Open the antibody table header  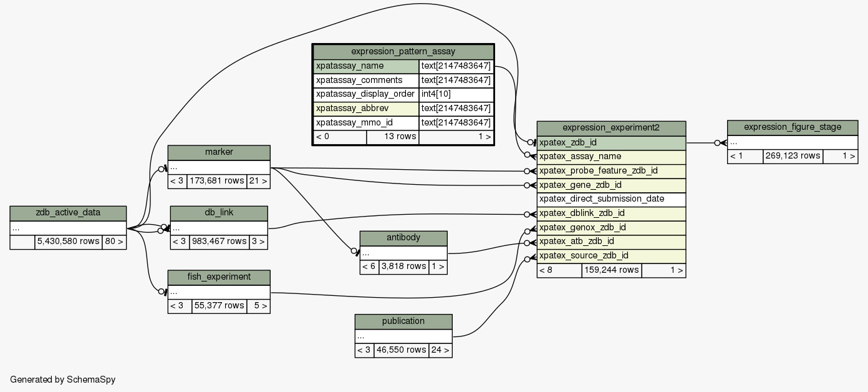pyautogui.click(x=403, y=238)
